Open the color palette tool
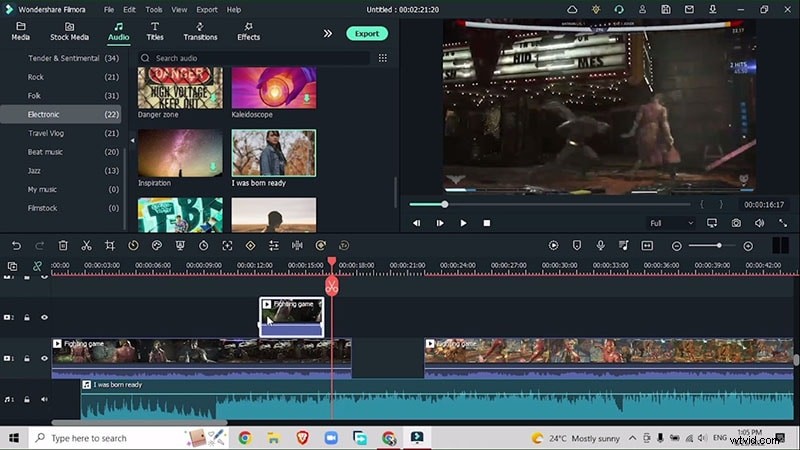Image resolution: width=800 pixels, height=450 pixels. 157,246
